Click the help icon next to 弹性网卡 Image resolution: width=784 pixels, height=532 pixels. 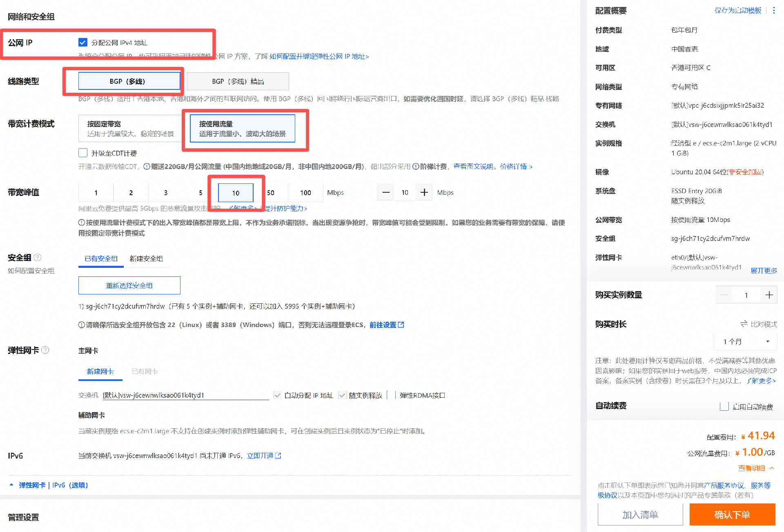45,350
